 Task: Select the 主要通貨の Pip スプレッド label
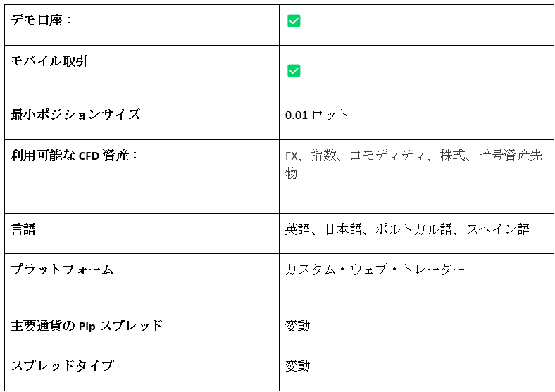[x=87, y=325]
